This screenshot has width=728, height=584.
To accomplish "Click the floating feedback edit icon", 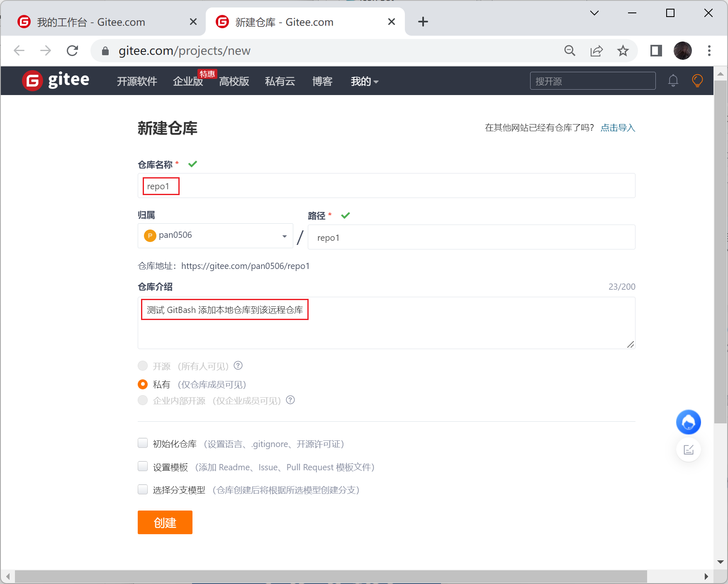I will pyautogui.click(x=688, y=450).
